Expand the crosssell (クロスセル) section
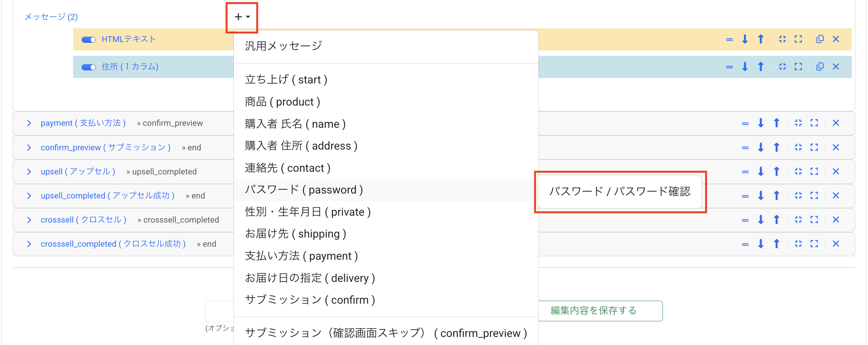868x345 pixels. click(29, 220)
